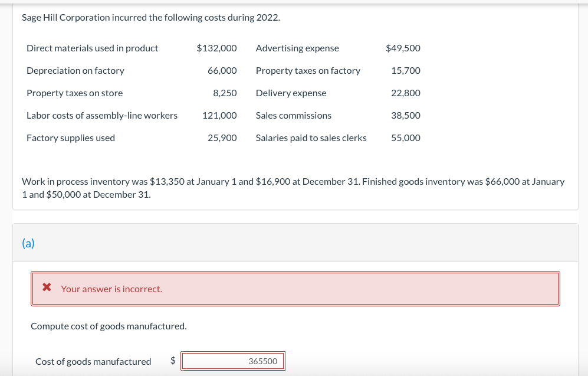Select 'Depreciation on factory' row label
Image resolution: width=588 pixels, height=376 pixels.
tap(75, 71)
